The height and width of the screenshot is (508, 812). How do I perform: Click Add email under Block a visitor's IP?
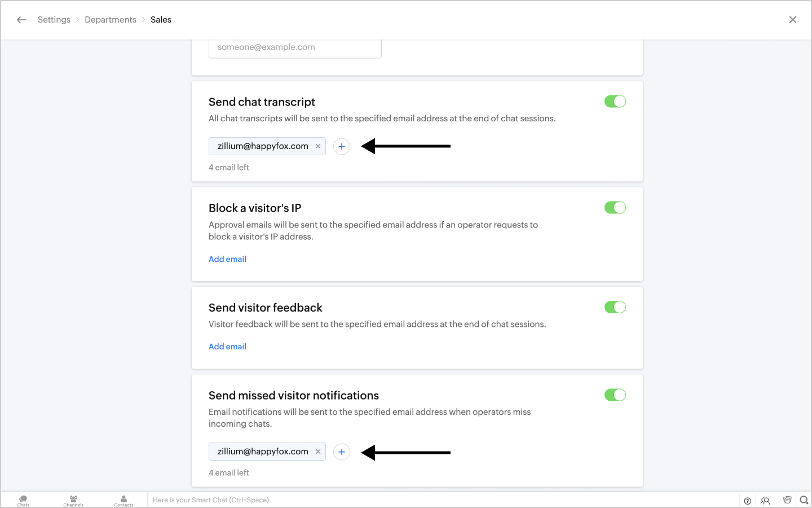pyautogui.click(x=227, y=259)
